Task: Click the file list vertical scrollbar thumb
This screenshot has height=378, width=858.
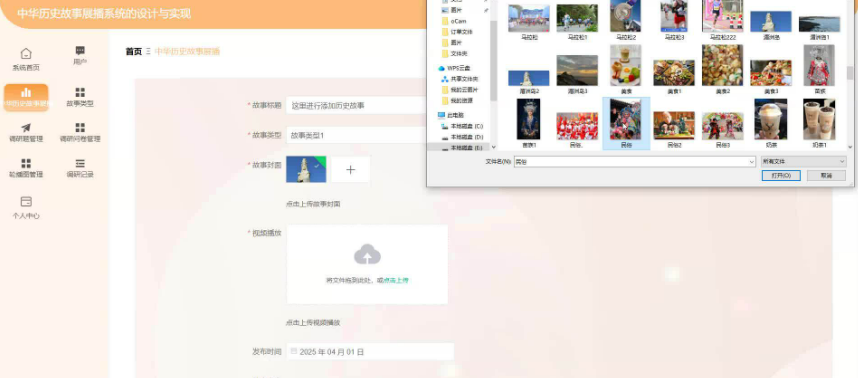Action: coord(850,72)
